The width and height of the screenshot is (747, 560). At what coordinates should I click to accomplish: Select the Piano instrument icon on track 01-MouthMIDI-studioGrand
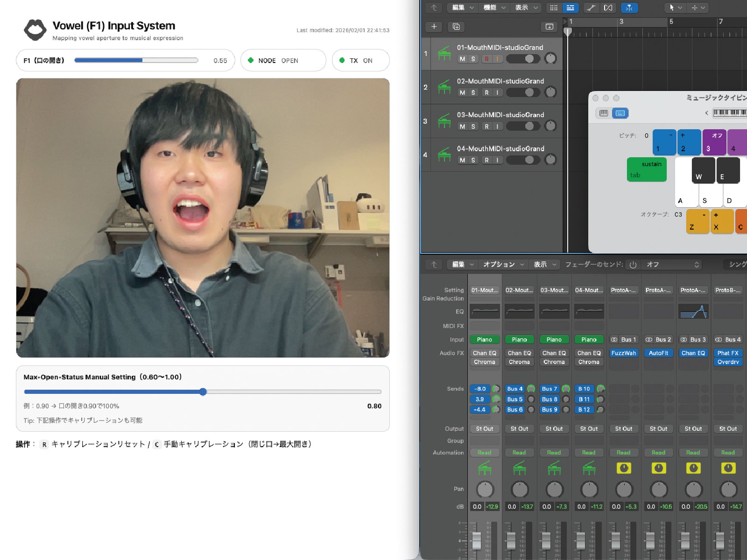(444, 53)
